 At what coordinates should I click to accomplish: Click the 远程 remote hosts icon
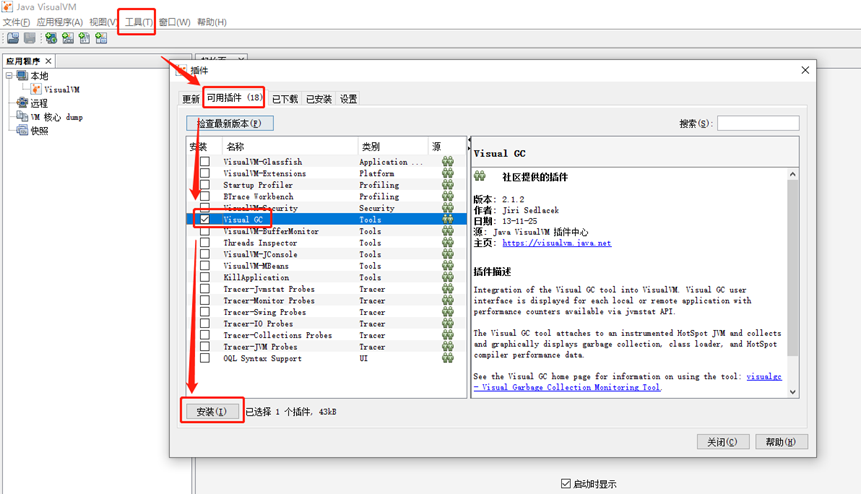(22, 103)
